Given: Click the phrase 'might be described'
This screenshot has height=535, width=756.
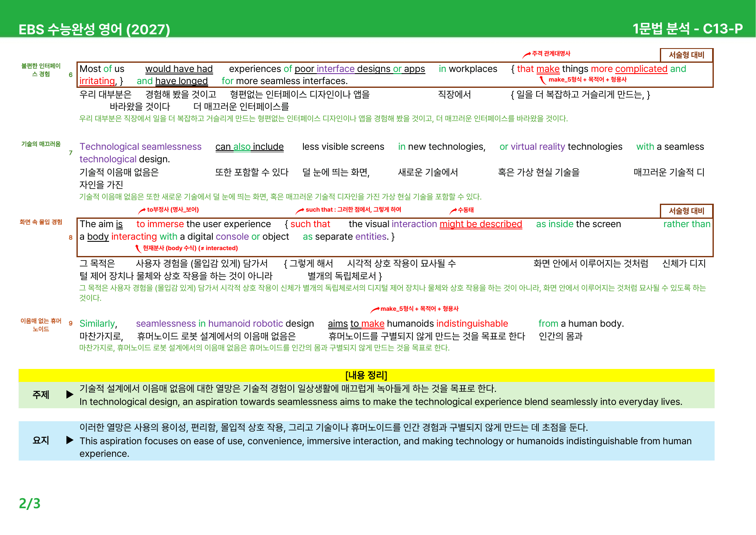Looking at the screenshot, I should [481, 224].
